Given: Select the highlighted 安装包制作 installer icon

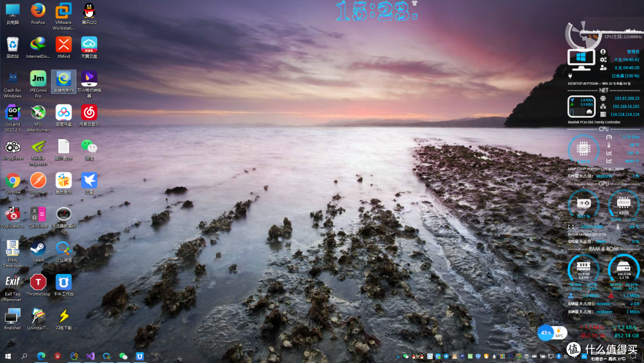Looking at the screenshot, I should [x=63, y=81].
